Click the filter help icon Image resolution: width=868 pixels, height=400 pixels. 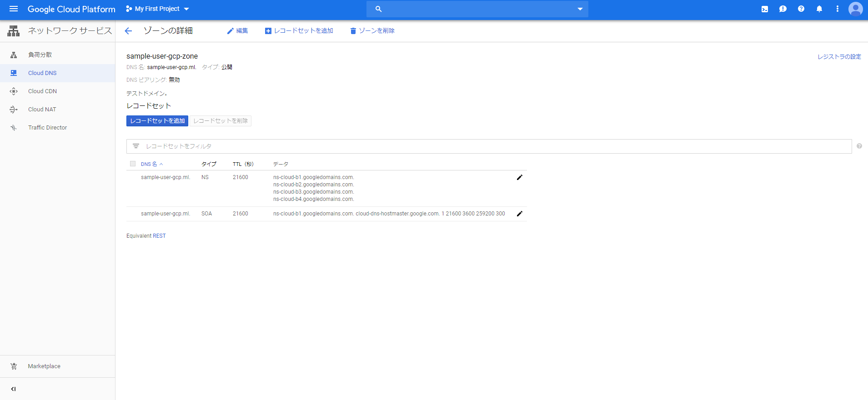point(859,146)
